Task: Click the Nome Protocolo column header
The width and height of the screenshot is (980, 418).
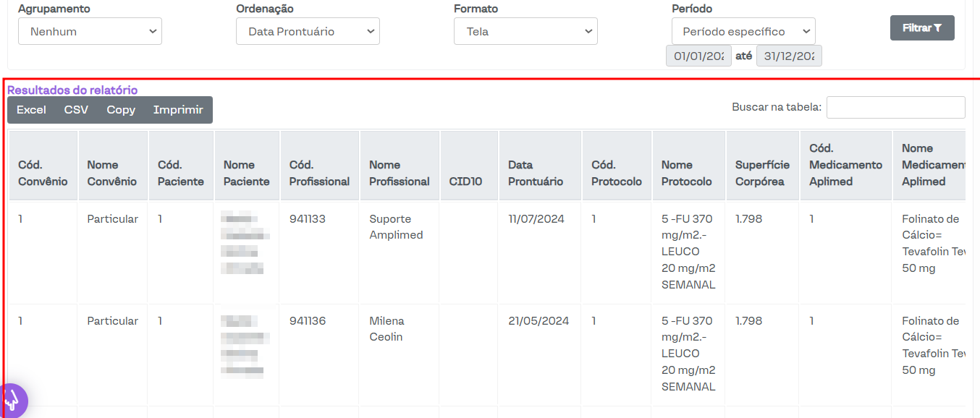Action: pyautogui.click(x=686, y=173)
